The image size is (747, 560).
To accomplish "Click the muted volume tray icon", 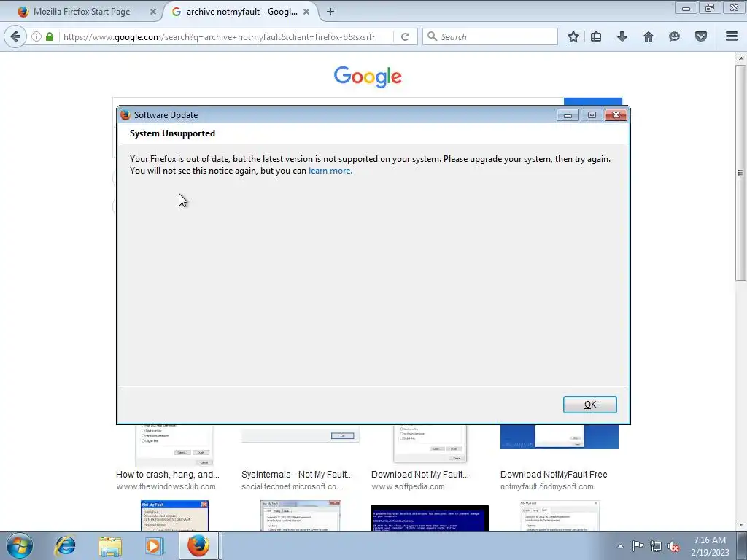I will (673, 546).
